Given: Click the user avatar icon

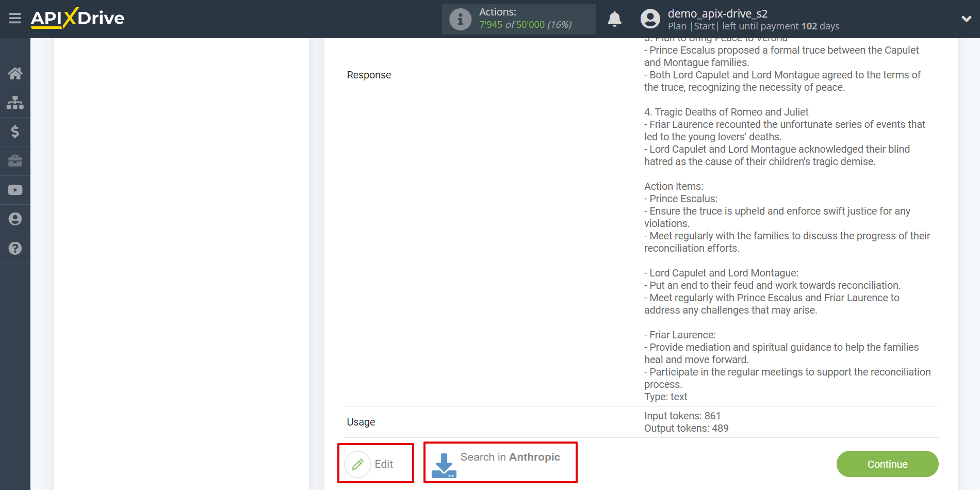Looking at the screenshot, I should 650,19.
